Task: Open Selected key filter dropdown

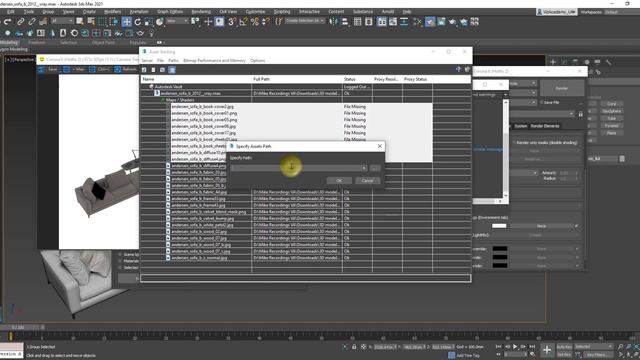Action: [593, 347]
